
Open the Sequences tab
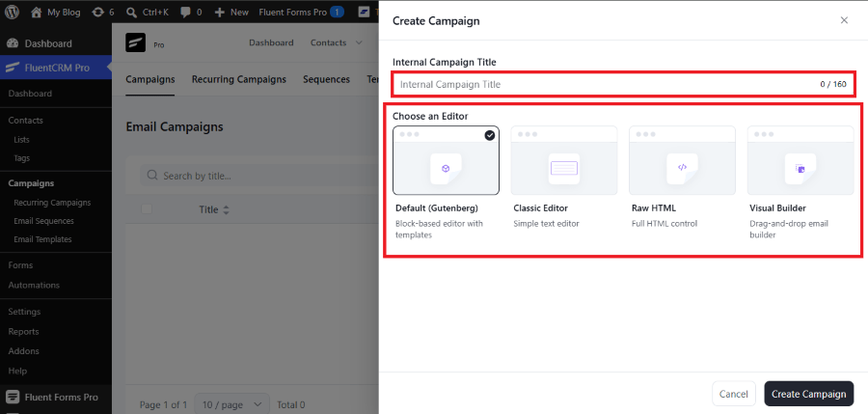click(x=327, y=79)
